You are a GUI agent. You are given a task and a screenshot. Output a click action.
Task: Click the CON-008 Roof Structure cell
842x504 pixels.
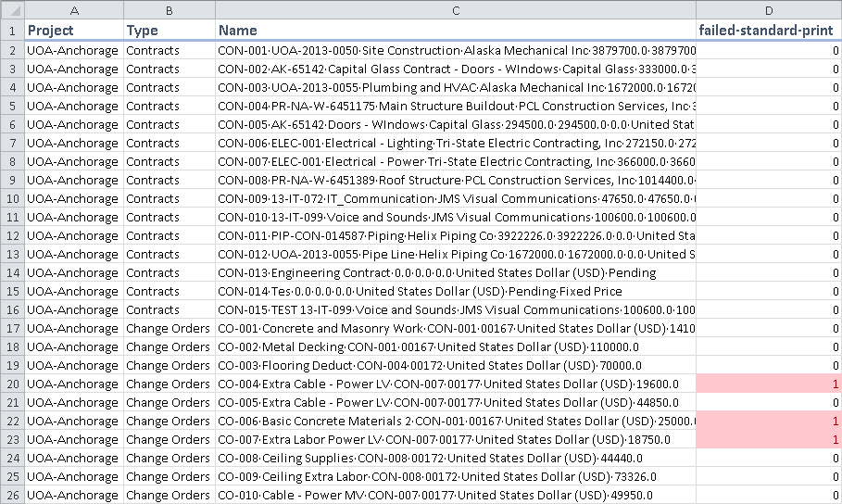456,180
